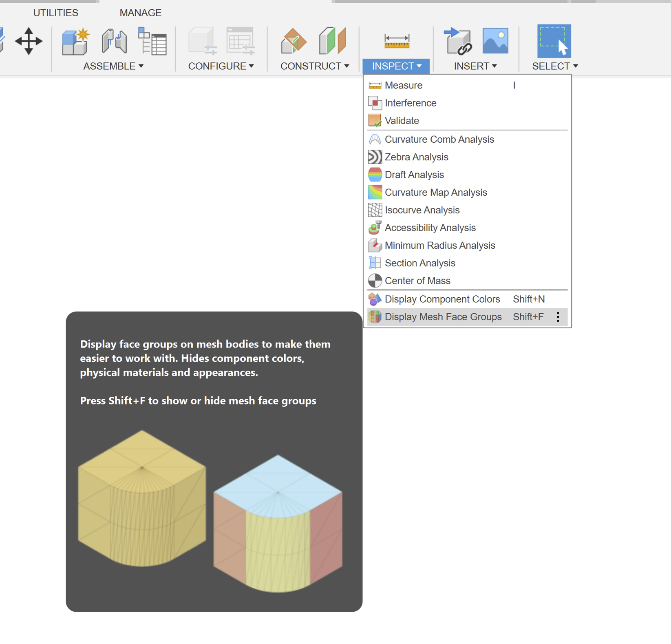671x644 pixels.
Task: Expand the CONSTRUCT dropdown
Action: point(347,66)
